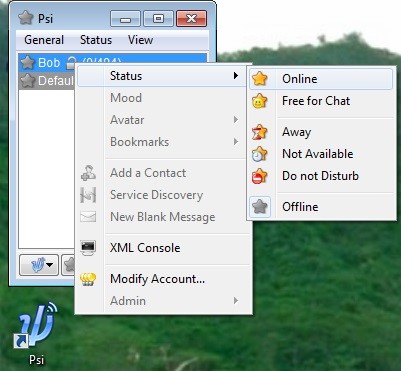
Task: Choose Modify Account...
Action: (163, 279)
